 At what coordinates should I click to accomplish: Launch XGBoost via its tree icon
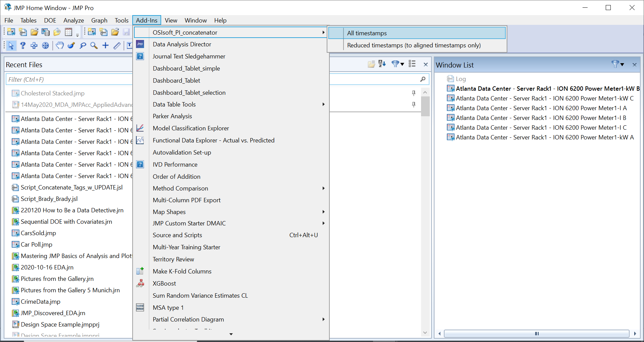pyautogui.click(x=140, y=284)
